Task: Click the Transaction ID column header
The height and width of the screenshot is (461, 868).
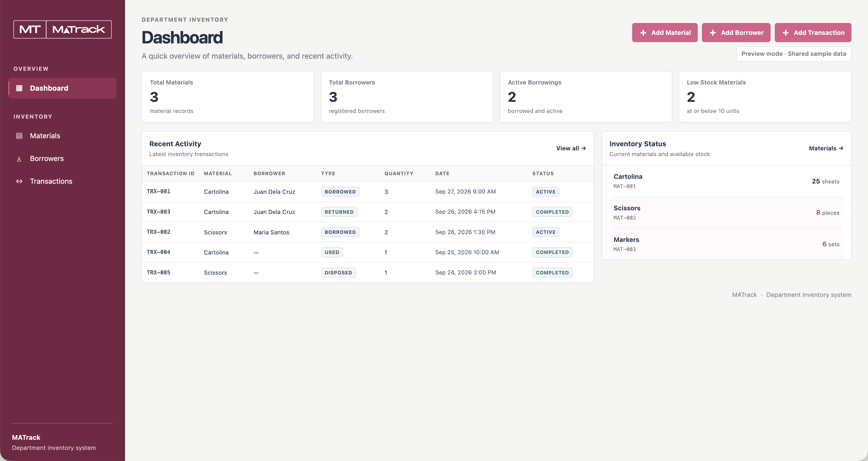Action: (x=171, y=174)
